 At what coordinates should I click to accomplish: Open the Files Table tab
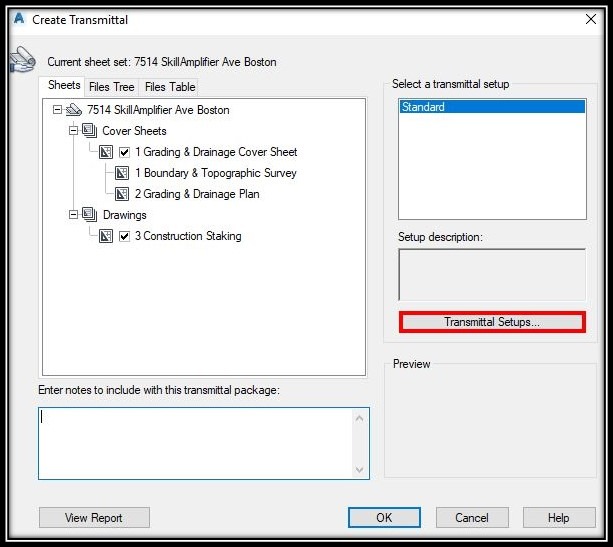[170, 87]
